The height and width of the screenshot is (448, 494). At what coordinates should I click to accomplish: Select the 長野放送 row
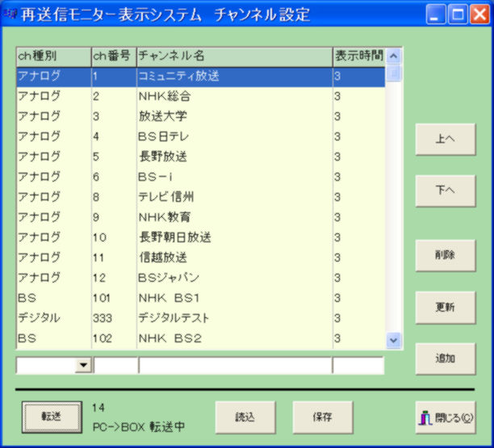pos(201,157)
